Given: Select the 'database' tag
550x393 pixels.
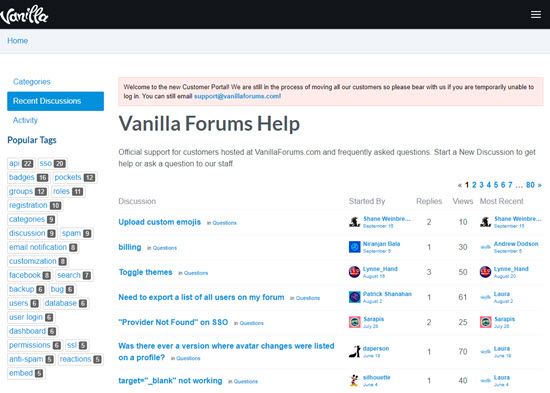Looking at the screenshot, I should click(66, 304).
